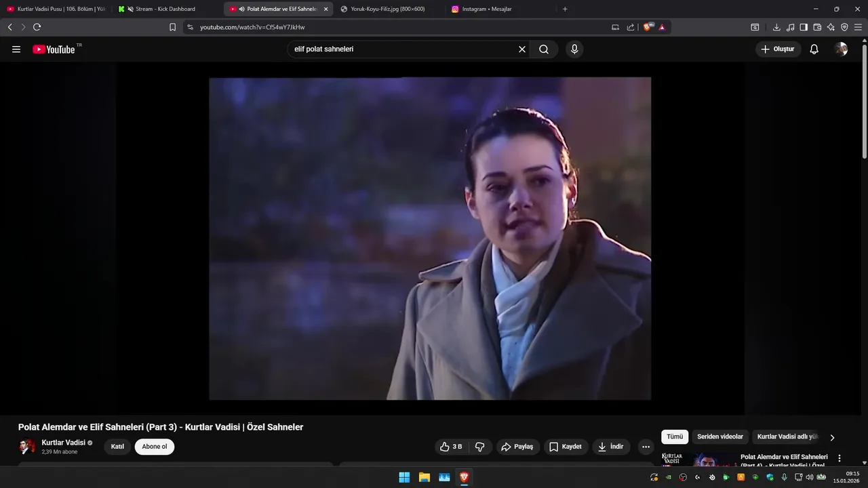
Task: Click the tray volume speaker icon
Action: pos(809,477)
